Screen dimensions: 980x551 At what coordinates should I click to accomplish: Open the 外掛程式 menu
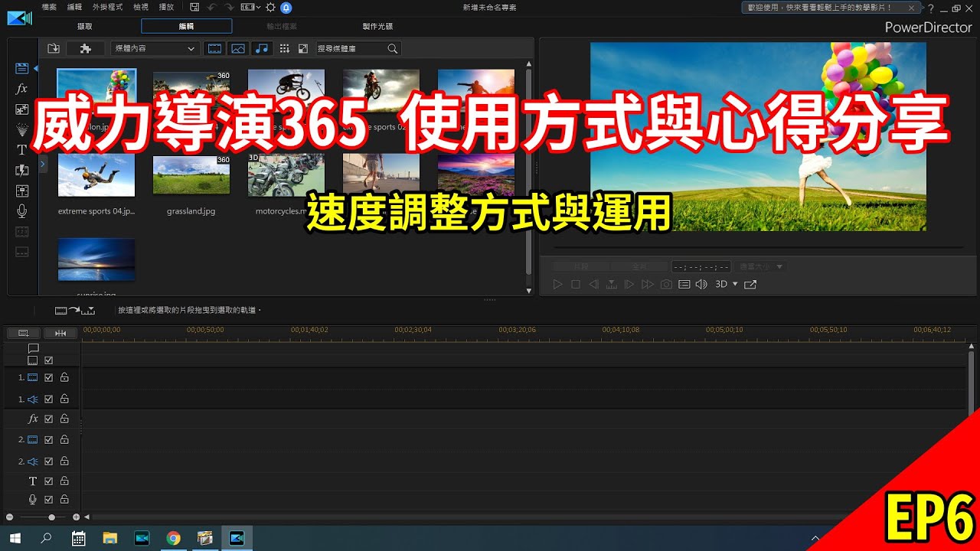107,7
